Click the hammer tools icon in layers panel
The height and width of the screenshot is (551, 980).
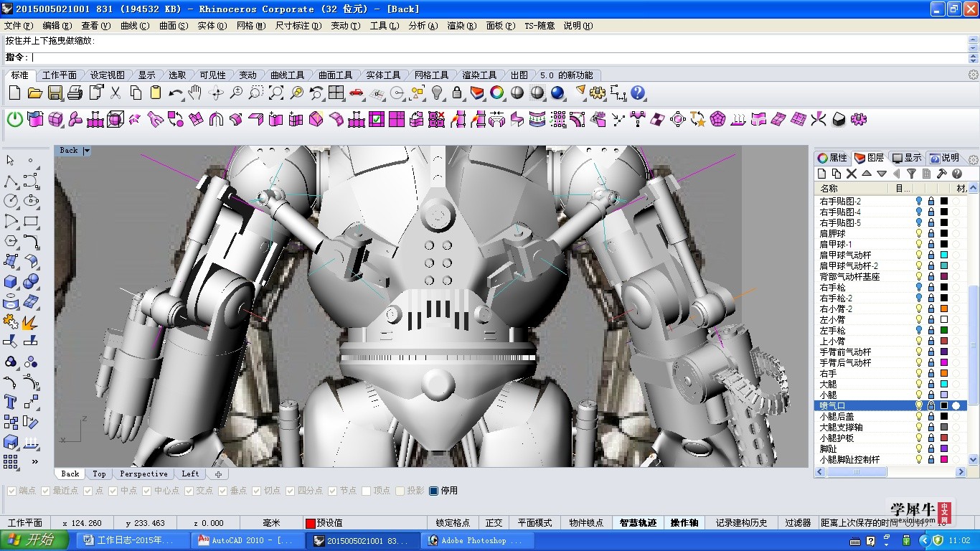pos(941,174)
